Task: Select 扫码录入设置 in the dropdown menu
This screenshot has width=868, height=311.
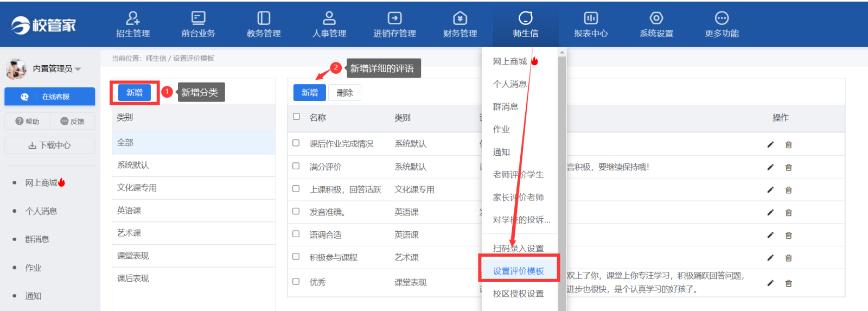Action: pos(518,248)
